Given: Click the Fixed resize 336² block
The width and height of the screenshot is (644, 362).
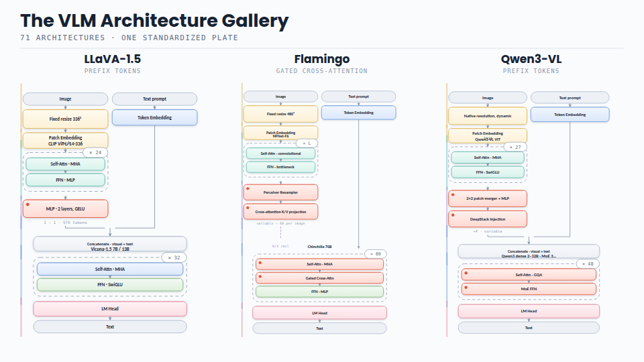Looking at the screenshot, I should point(65,119).
